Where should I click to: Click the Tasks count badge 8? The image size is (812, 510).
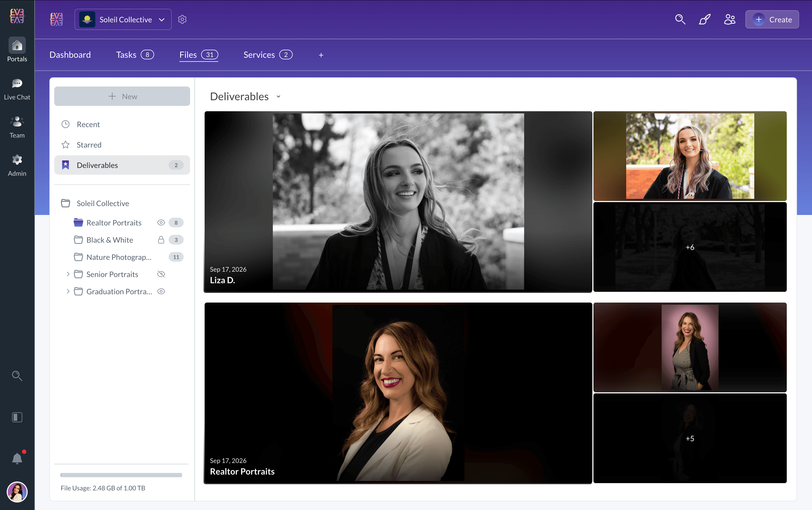click(x=147, y=55)
